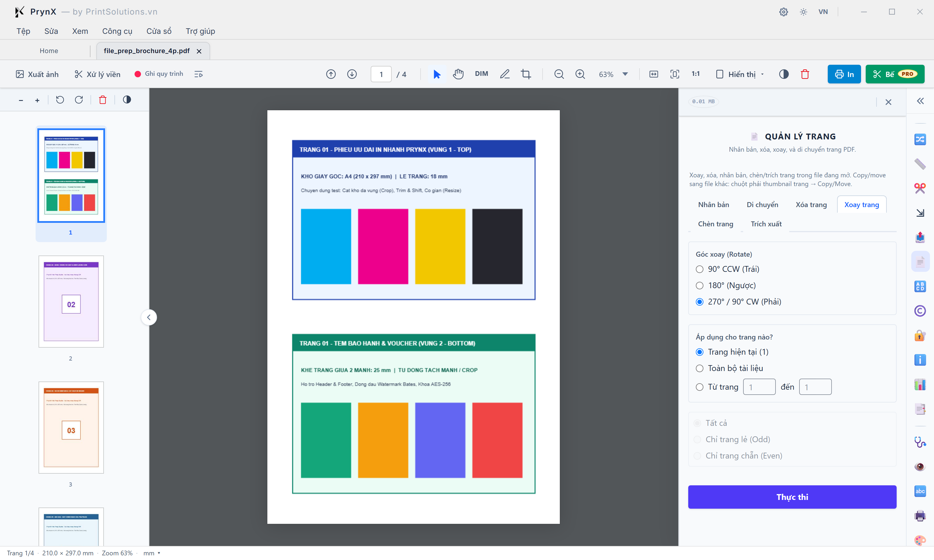Click red trash icon in main toolbar
The height and width of the screenshot is (560, 934).
pyautogui.click(x=805, y=74)
